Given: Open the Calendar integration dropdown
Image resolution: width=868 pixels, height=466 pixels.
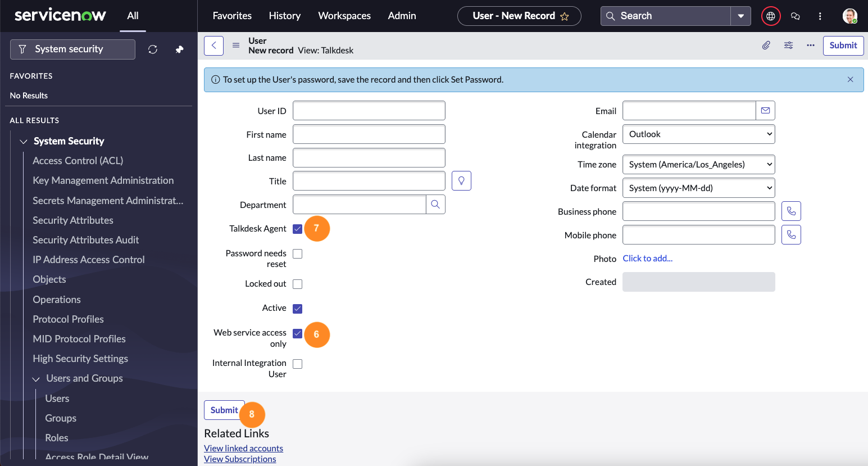Looking at the screenshot, I should (x=699, y=134).
